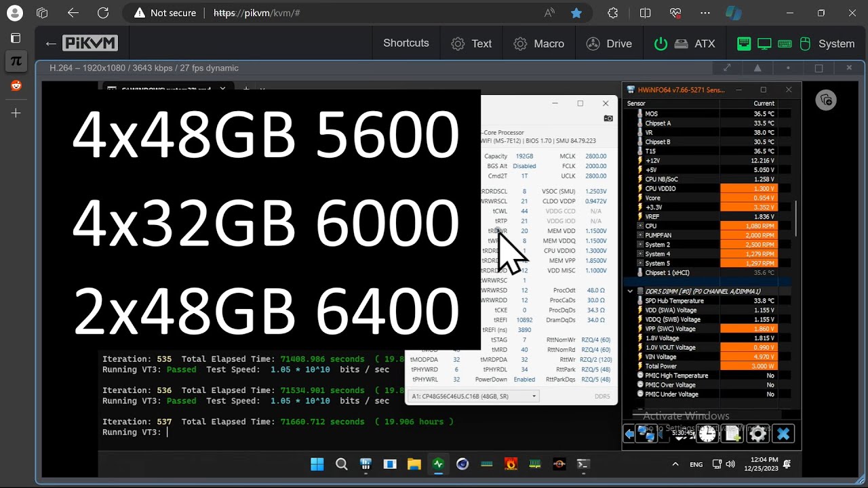The height and width of the screenshot is (488, 868).
Task: Open Cinebench from the Windows taskbar
Action: click(462, 464)
